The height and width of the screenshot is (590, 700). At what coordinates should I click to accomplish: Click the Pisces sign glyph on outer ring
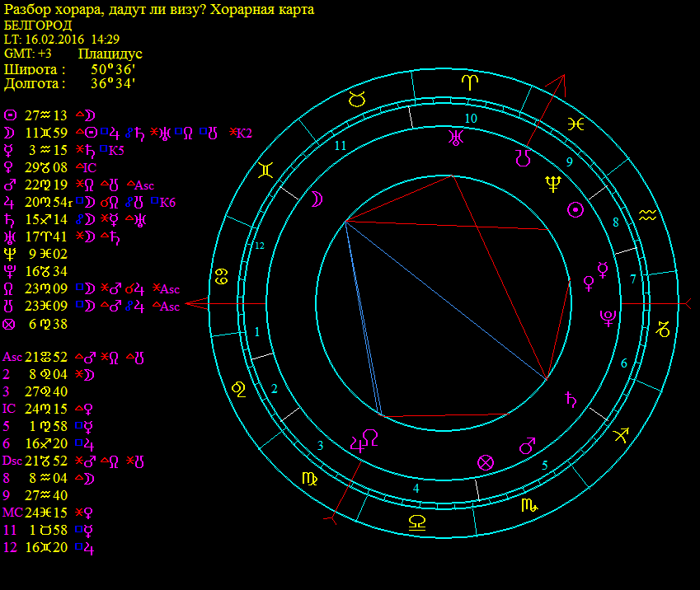coord(577,124)
